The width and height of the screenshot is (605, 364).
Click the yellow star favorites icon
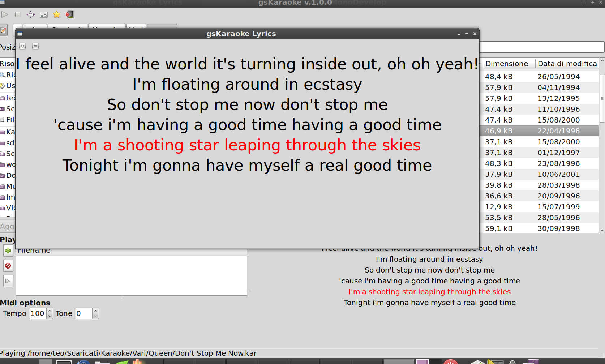point(57,14)
